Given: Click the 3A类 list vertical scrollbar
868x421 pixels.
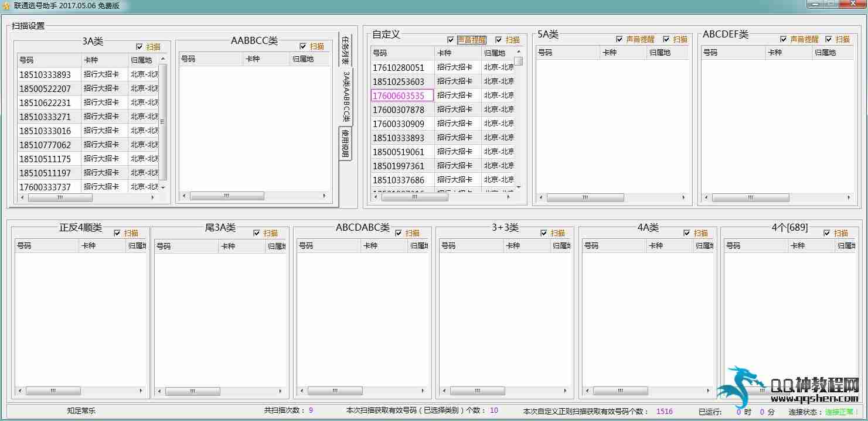Looking at the screenshot, I should pyautogui.click(x=163, y=123).
